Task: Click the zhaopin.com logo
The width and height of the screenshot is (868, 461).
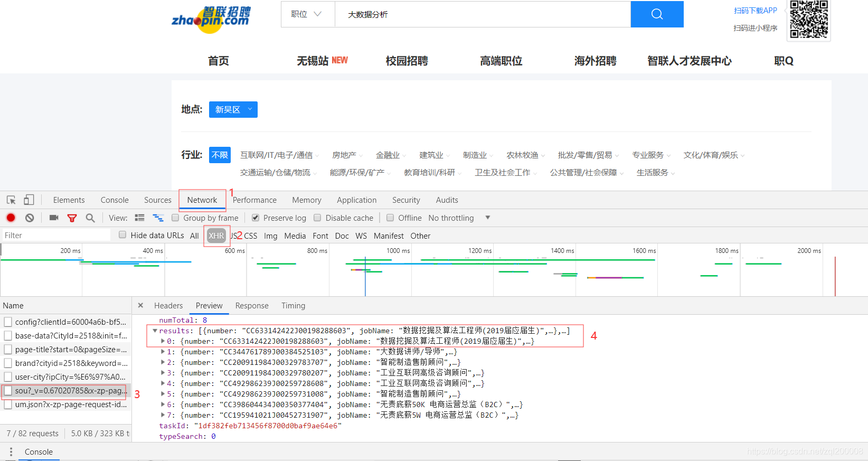Action: click(211, 20)
